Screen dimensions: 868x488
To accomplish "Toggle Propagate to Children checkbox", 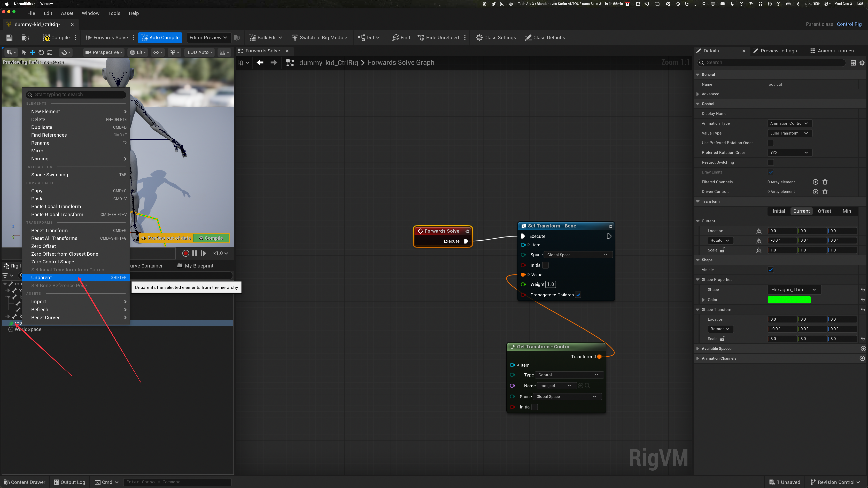I will click(x=578, y=295).
